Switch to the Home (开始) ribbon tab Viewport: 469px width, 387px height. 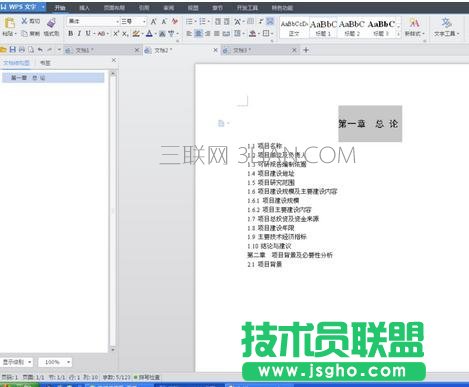click(60, 7)
